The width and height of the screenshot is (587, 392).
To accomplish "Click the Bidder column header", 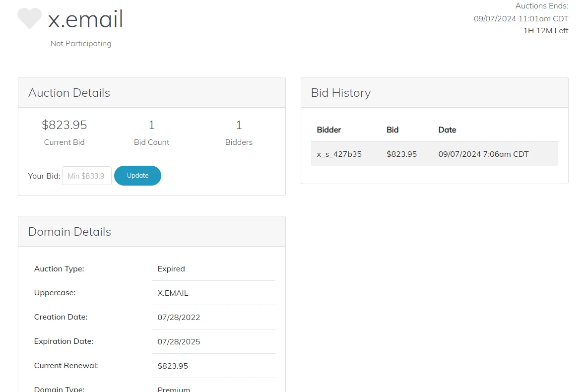I will (329, 130).
